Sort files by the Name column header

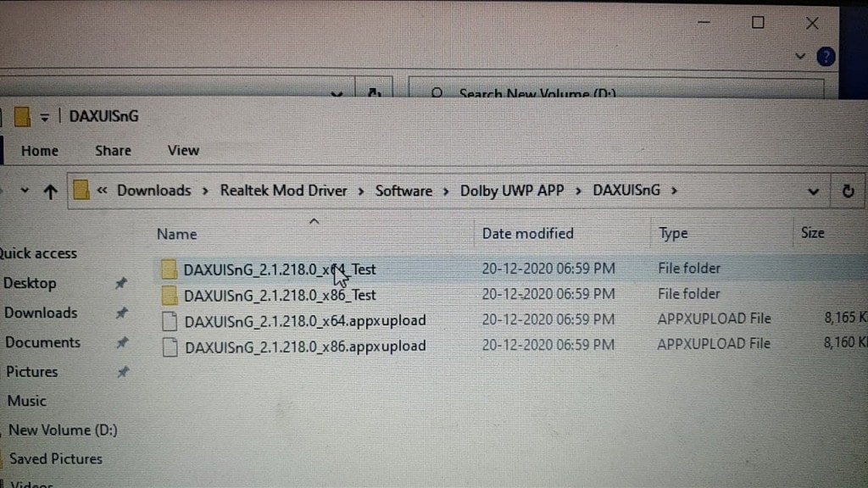(177, 234)
